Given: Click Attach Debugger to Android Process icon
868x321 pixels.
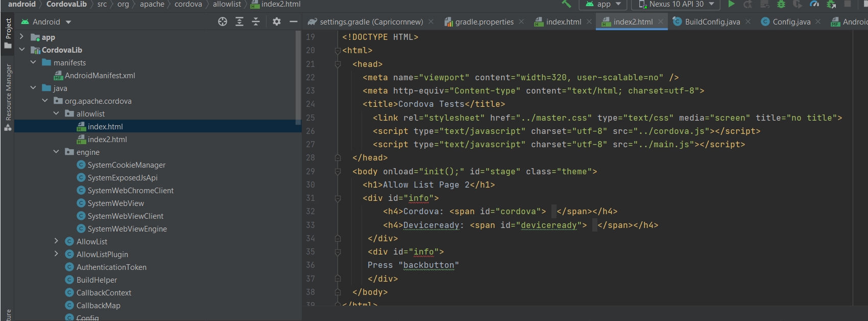Looking at the screenshot, I should tap(831, 4).
